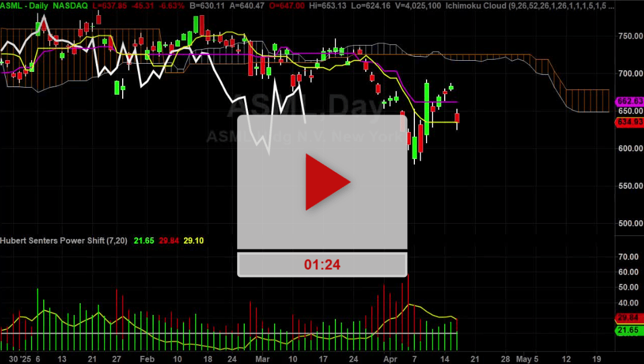Viewport: 644px width, 364px height.
Task: Click the May 5 date axis label
Action: pos(527,359)
